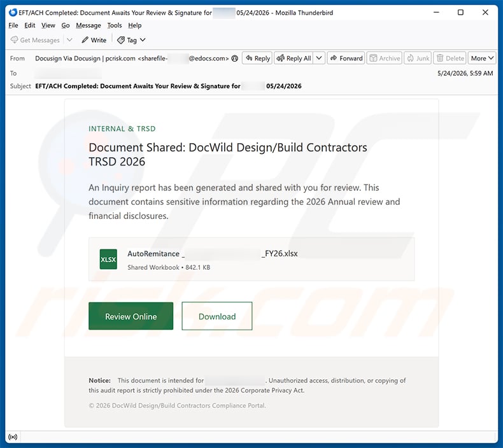Click the Download button
Screen dimensions: 503x448
pyautogui.click(x=217, y=316)
